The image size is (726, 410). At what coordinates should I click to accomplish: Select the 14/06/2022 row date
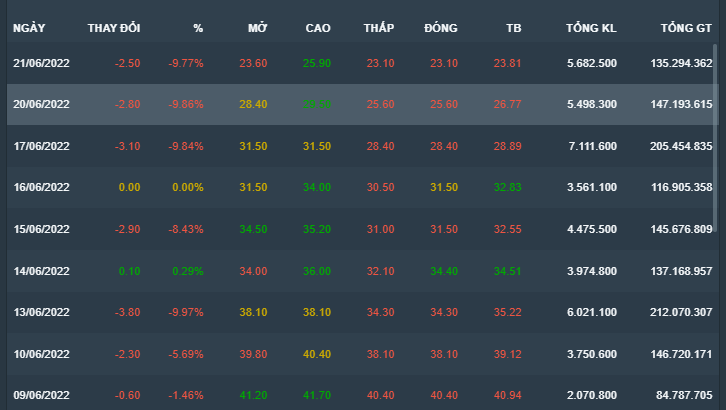point(41,271)
